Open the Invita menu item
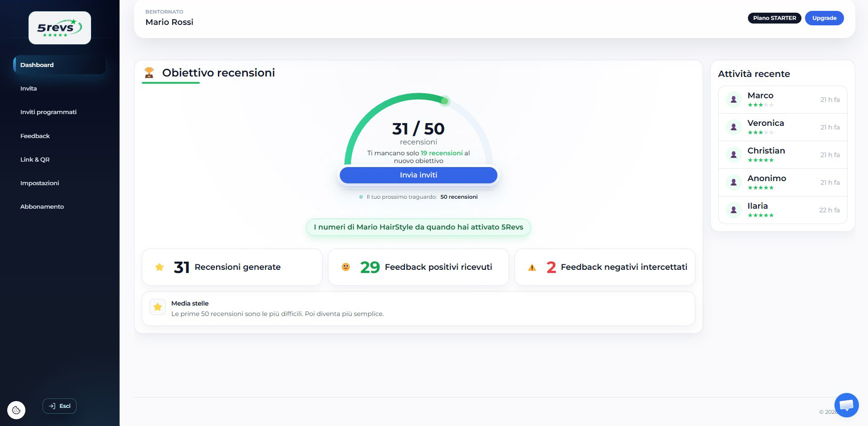The width and height of the screenshot is (868, 426). 29,88
